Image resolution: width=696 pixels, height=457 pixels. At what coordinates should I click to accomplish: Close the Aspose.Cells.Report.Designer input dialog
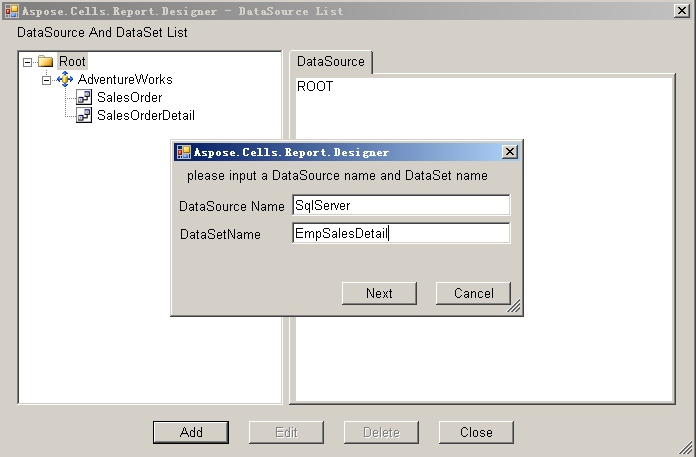click(x=510, y=152)
